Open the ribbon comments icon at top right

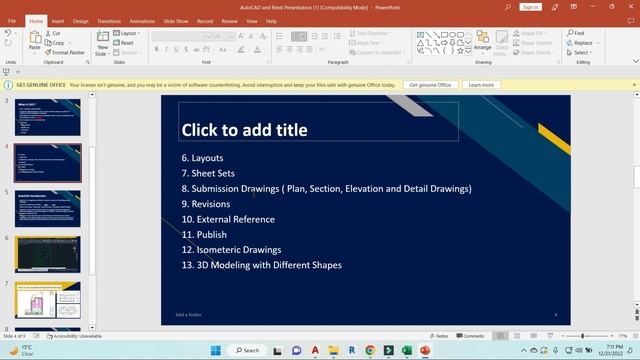click(631, 21)
